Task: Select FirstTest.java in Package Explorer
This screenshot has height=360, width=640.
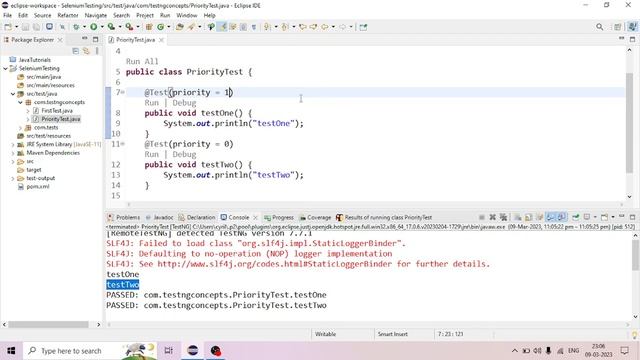Action: coord(57,111)
